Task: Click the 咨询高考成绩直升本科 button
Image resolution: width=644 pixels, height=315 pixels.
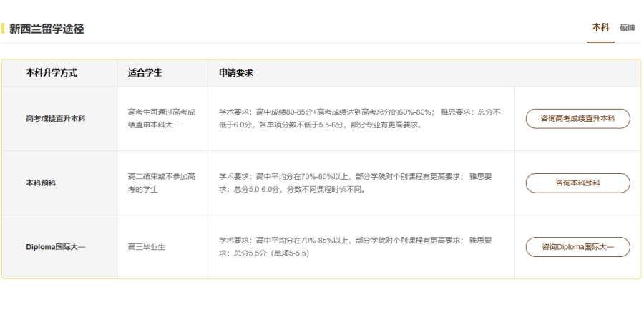Action: point(577,119)
